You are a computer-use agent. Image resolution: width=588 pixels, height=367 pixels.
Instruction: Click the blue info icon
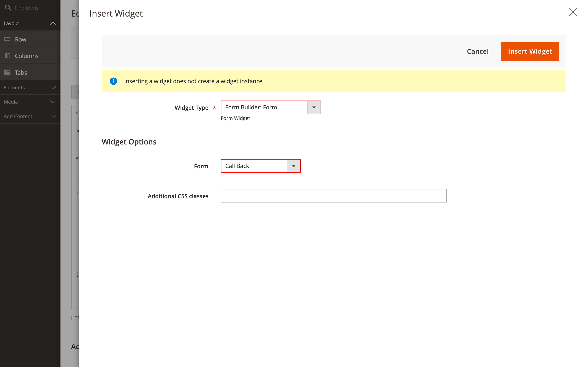113,81
